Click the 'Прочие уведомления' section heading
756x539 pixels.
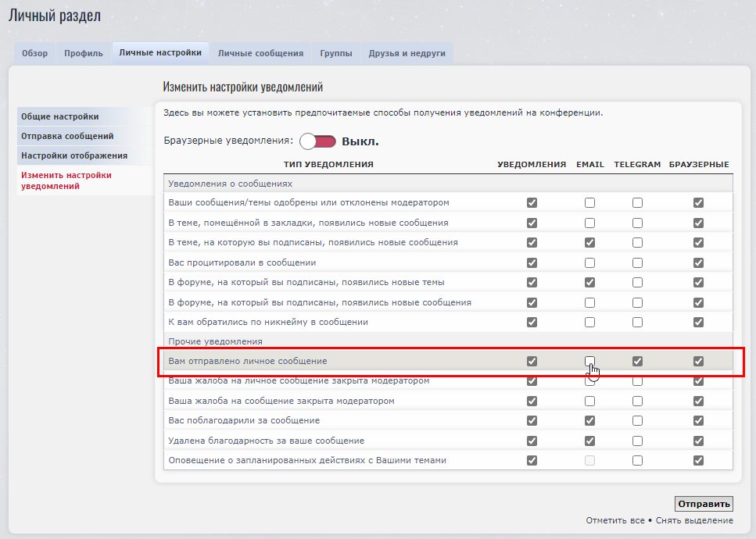click(x=216, y=341)
